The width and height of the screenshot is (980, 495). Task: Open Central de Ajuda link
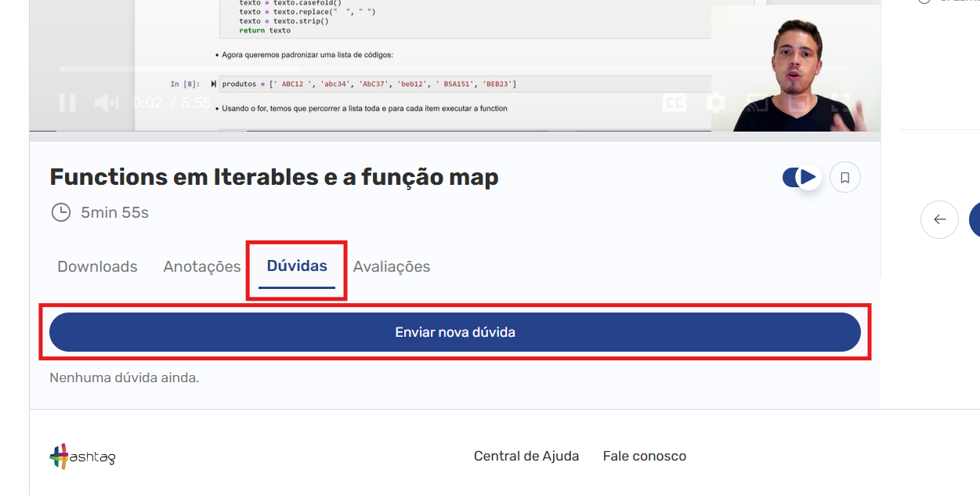point(526,456)
